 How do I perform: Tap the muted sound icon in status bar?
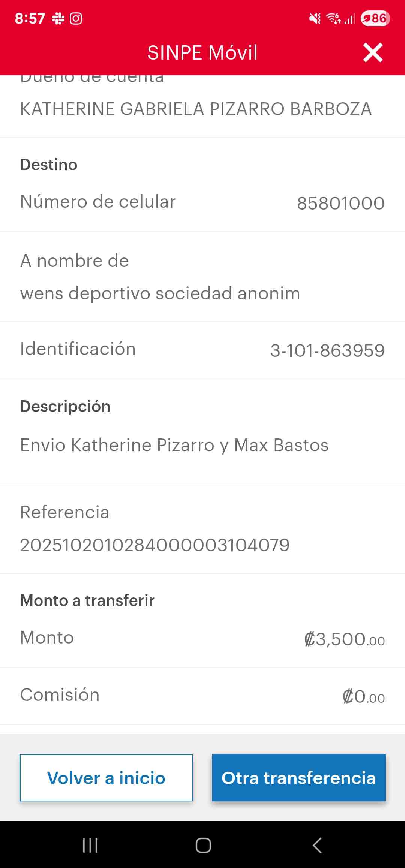315,18
